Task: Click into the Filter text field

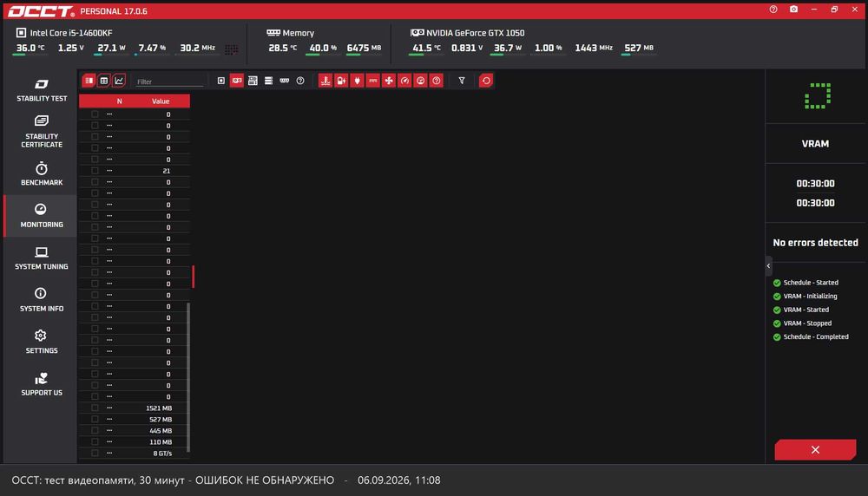Action: coord(169,82)
